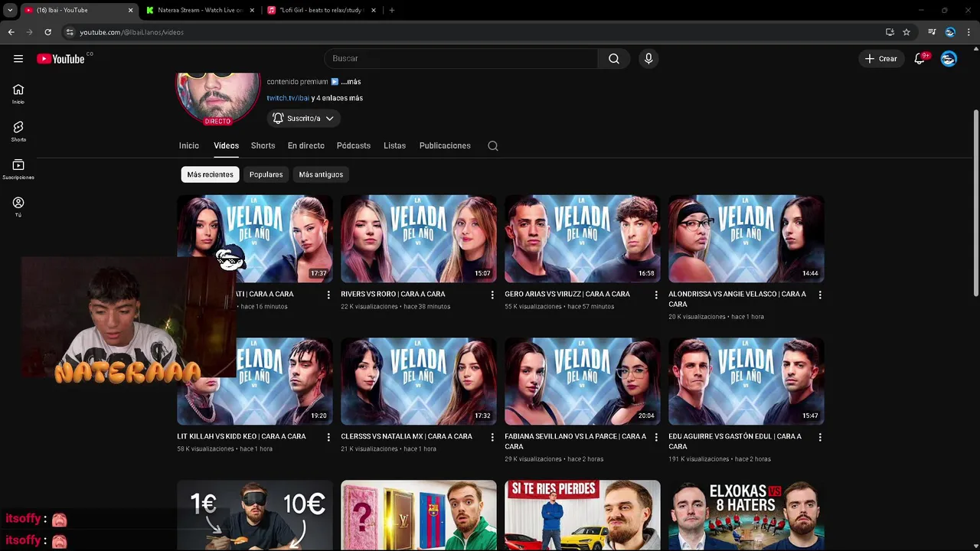Image resolution: width=980 pixels, height=551 pixels.
Task: Open the browser tab search dropdown
Action: point(10,10)
